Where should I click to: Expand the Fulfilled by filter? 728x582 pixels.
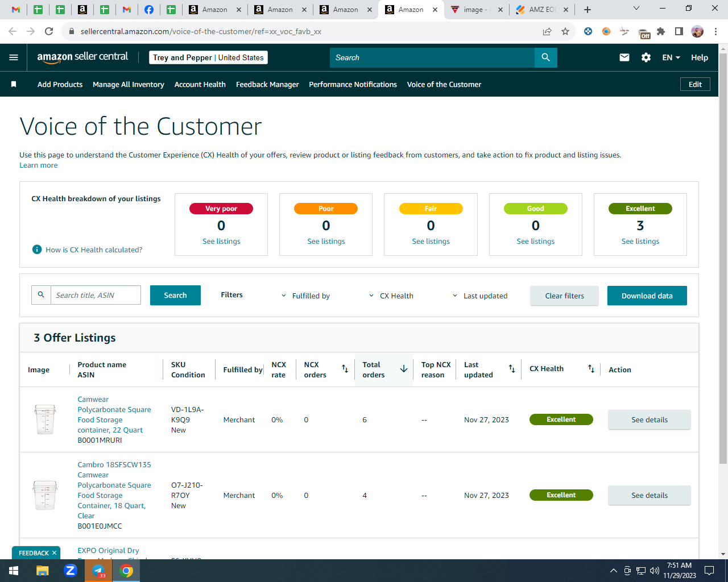click(305, 296)
